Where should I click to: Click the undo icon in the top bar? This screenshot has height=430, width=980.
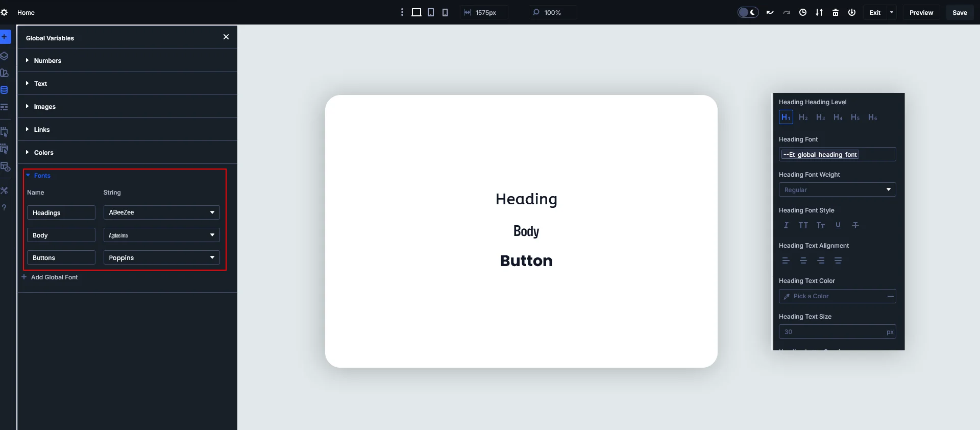point(770,12)
